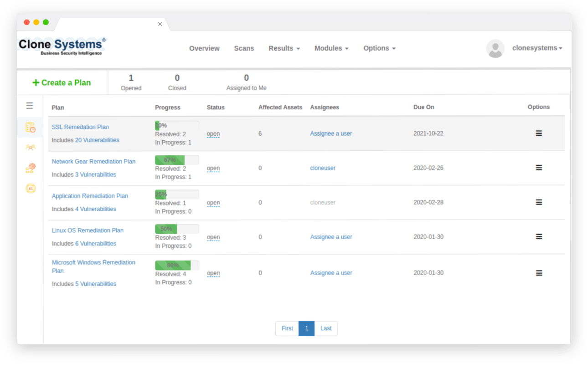Screen dimensions: 588x368
Task: Open the reports chart sidebar icon
Action: coord(31,188)
